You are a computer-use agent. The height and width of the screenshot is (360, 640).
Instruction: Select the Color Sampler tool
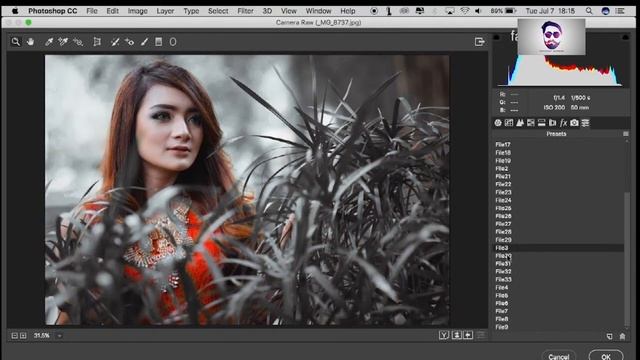[63, 42]
